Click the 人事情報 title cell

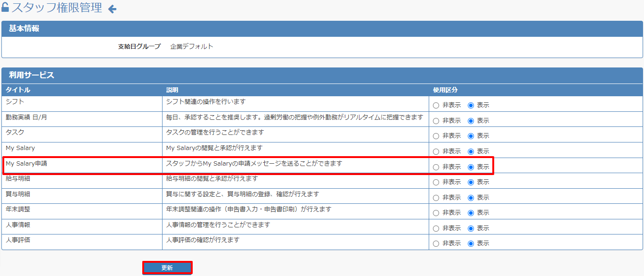(x=82, y=227)
